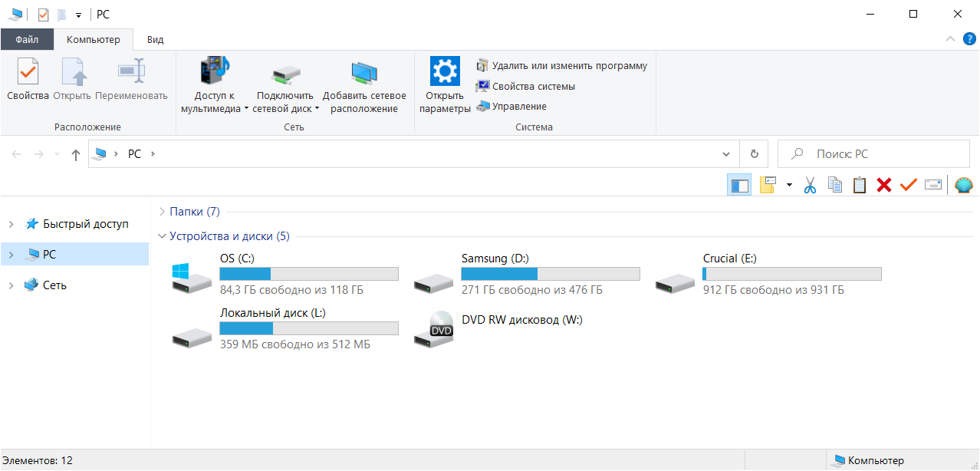Open the address bar history dropdown
This screenshot has width=980, height=471.
click(726, 154)
